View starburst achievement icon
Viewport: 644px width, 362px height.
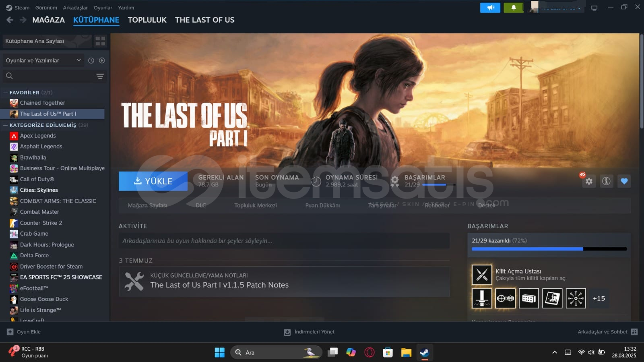pyautogui.click(x=576, y=298)
